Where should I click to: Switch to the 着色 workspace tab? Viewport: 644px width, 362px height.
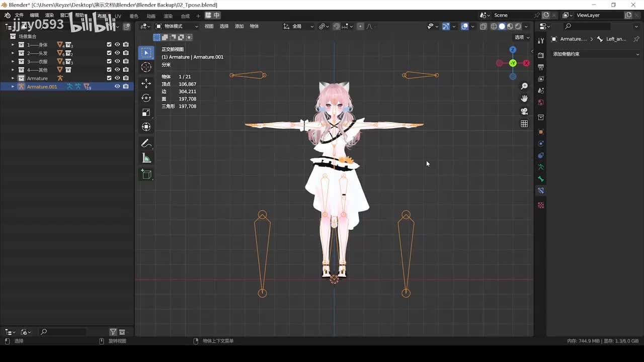click(x=134, y=16)
